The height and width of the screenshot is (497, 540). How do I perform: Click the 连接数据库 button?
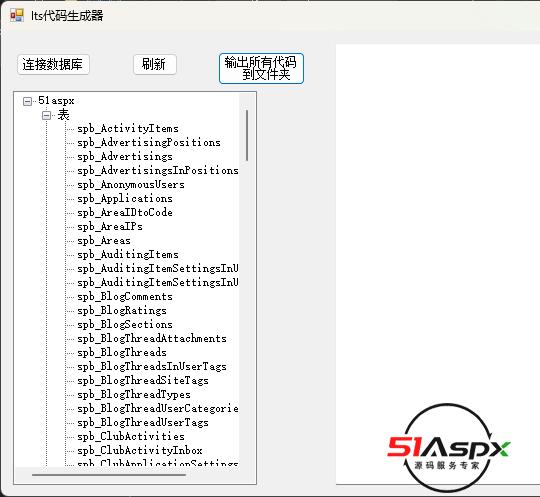(53, 64)
